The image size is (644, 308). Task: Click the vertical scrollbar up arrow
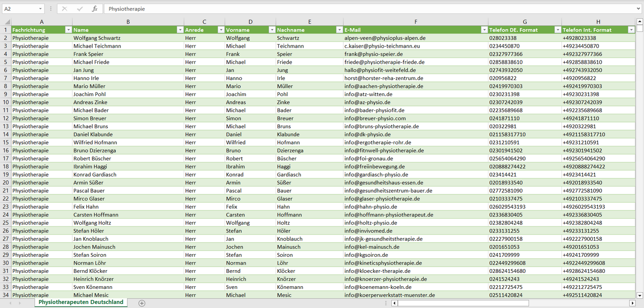(640, 21)
